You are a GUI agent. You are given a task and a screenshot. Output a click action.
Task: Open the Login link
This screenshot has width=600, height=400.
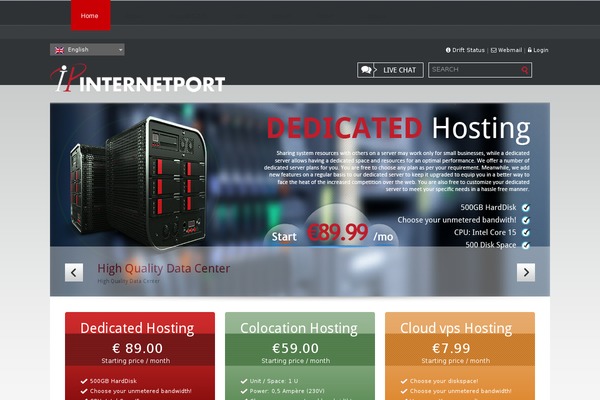point(541,50)
